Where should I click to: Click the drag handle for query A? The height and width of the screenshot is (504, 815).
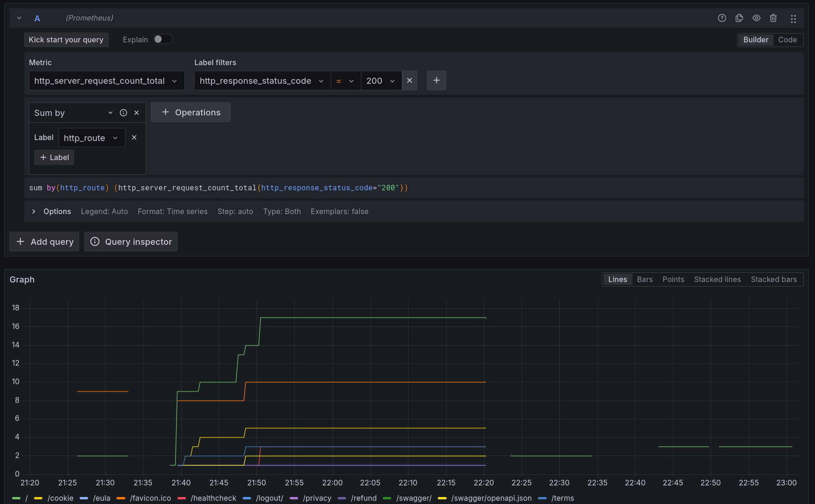coord(793,19)
